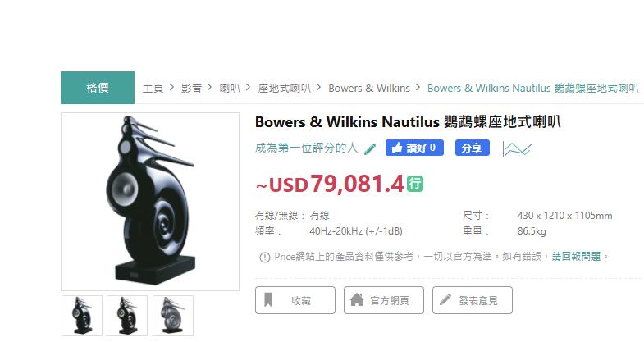Click the Facebook 讚好 thumbs-up button
This screenshot has width=644, height=342.
coord(414,148)
